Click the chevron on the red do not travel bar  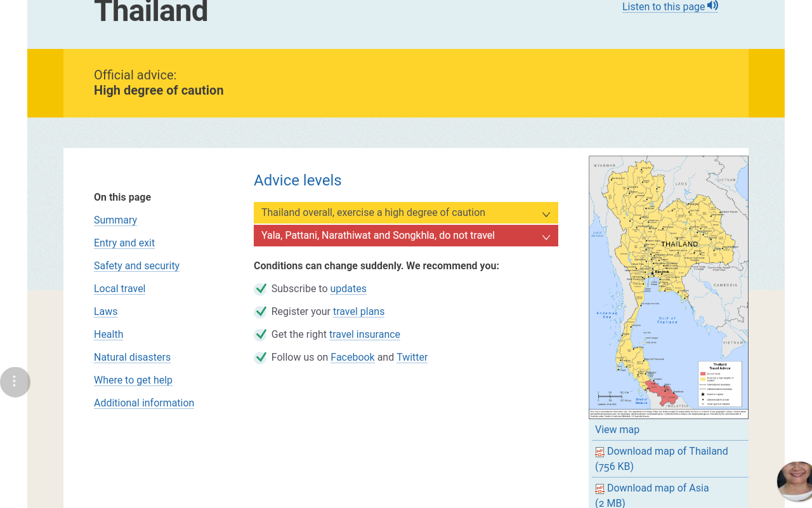546,237
